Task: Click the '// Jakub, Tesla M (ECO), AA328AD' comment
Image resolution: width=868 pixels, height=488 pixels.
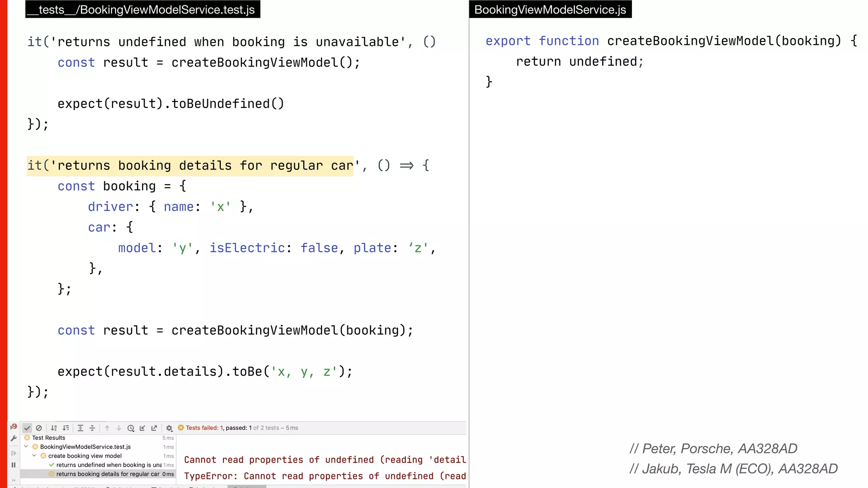Action: (734, 469)
